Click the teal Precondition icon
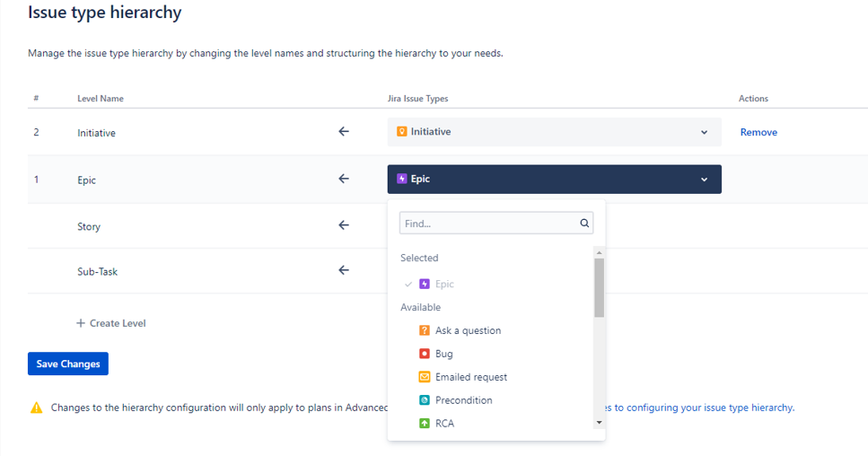Image resolution: width=868 pixels, height=456 pixels. [424, 400]
